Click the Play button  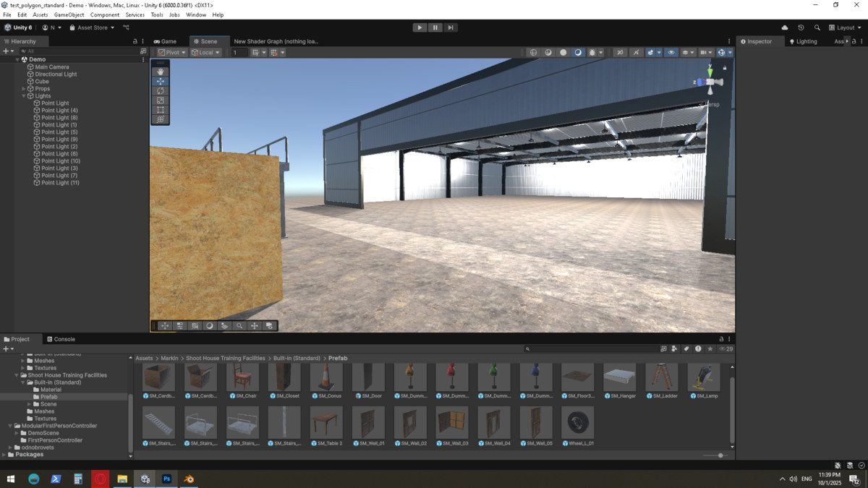[x=420, y=27]
